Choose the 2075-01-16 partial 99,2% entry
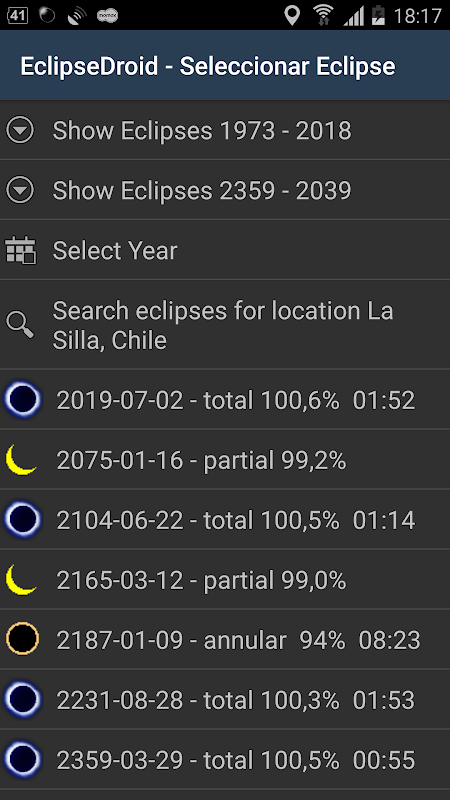Viewport: 450px width, 800px height. (225, 460)
